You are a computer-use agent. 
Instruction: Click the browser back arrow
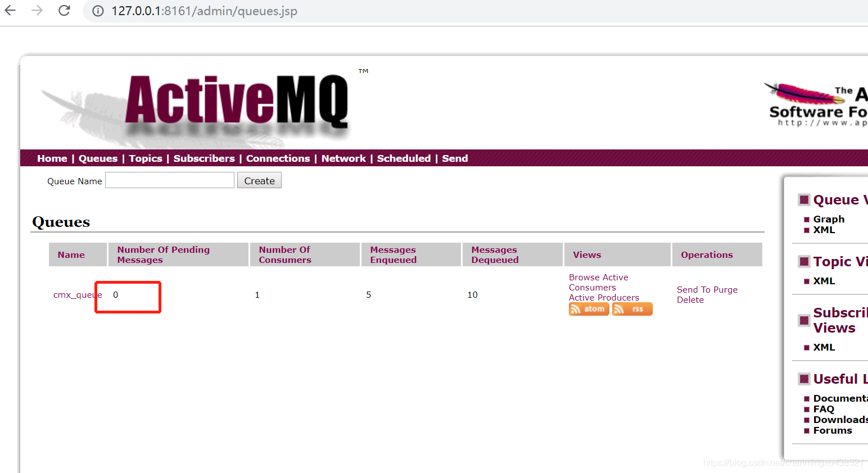point(10,11)
